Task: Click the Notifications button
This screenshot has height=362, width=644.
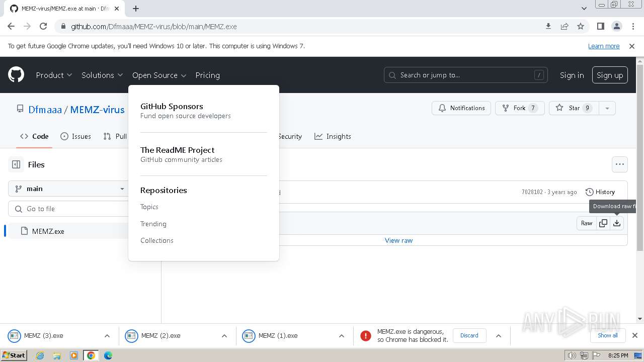Action: coord(461,108)
